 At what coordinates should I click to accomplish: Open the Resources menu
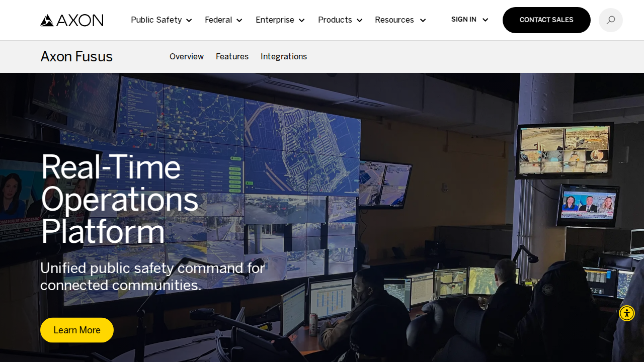[394, 20]
